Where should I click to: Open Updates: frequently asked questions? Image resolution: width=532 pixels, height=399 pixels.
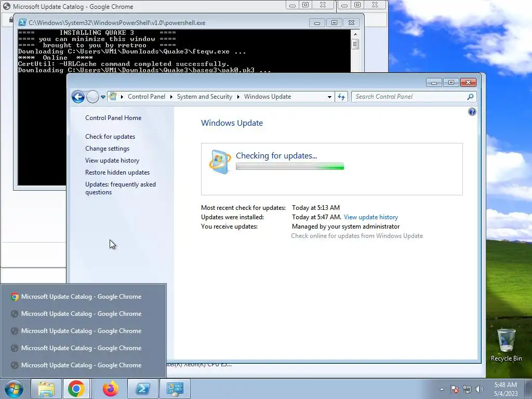point(121,188)
